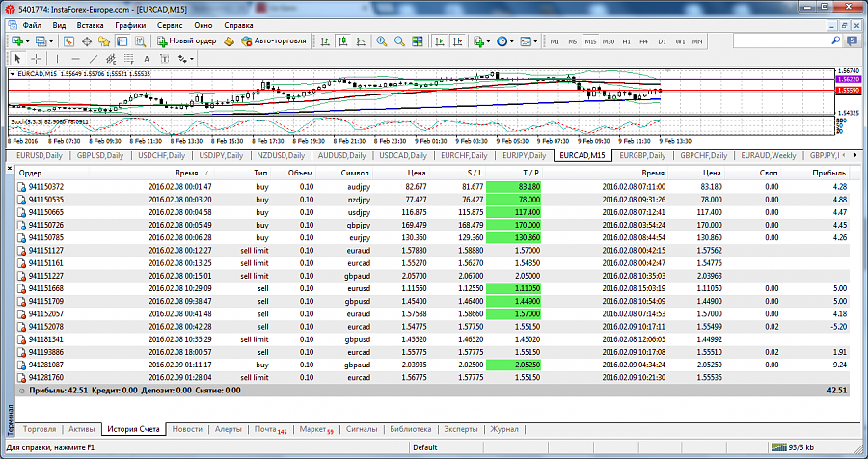This screenshot has height=459, width=868.
Task: Toggle the Авто-торговля button
Action: [274, 40]
